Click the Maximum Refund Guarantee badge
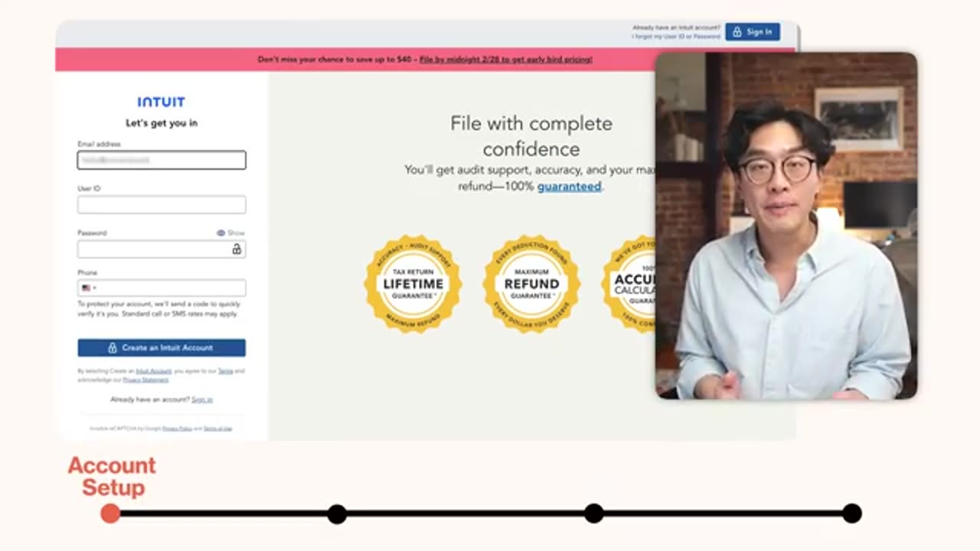The height and width of the screenshot is (551, 980). click(x=531, y=284)
